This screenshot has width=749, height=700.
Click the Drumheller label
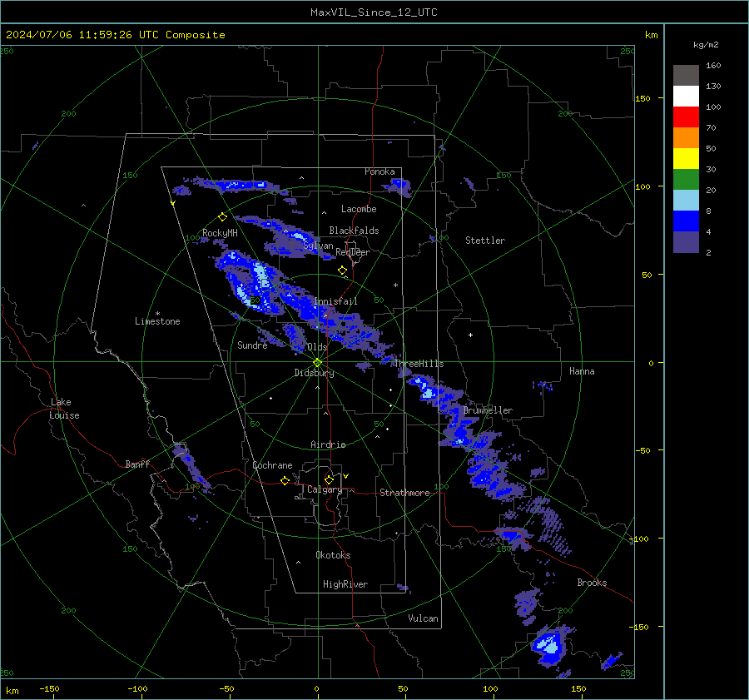pos(488,410)
